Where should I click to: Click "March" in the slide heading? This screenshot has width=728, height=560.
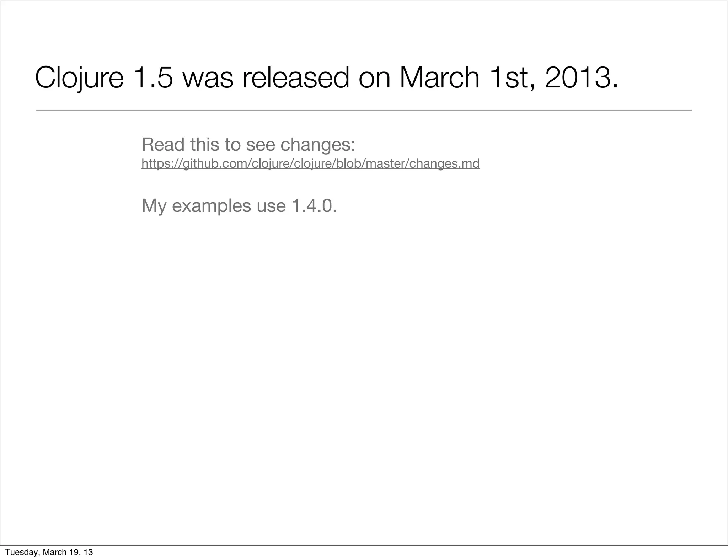pyautogui.click(x=439, y=78)
